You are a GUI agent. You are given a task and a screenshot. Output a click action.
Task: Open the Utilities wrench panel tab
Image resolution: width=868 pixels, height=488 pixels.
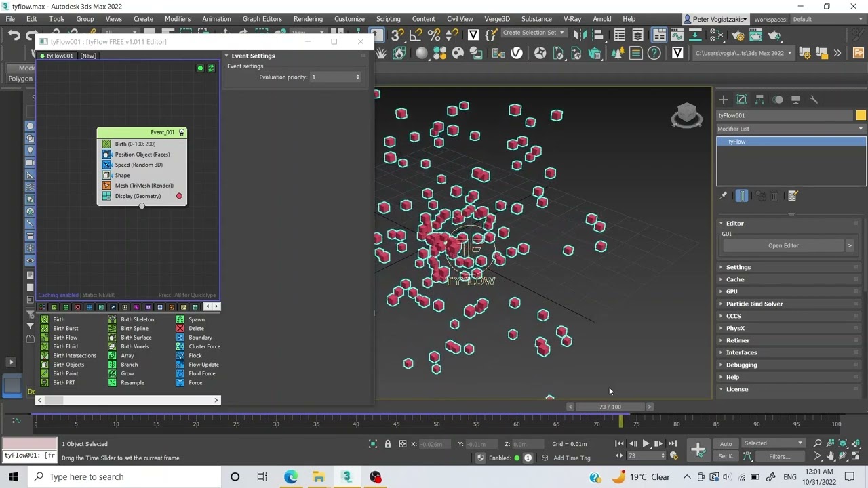pos(814,100)
